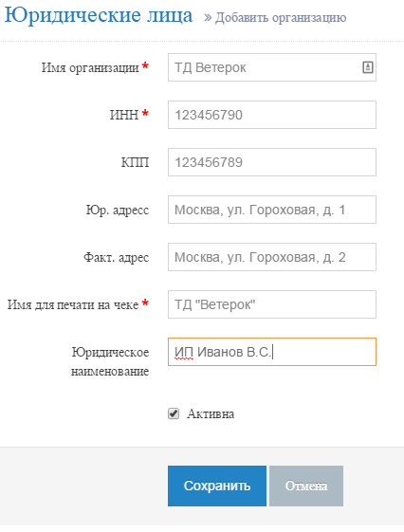This screenshot has height=532, width=404.
Task: Click the Добавить организацию breadcrumb text
Action: pos(281,17)
